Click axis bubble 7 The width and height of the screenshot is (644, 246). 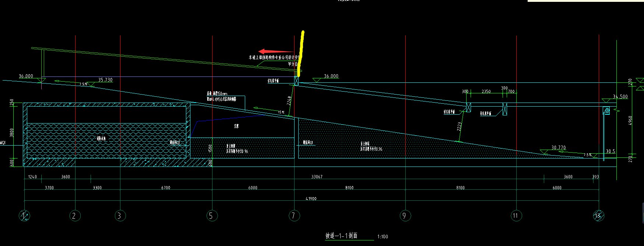294,216
